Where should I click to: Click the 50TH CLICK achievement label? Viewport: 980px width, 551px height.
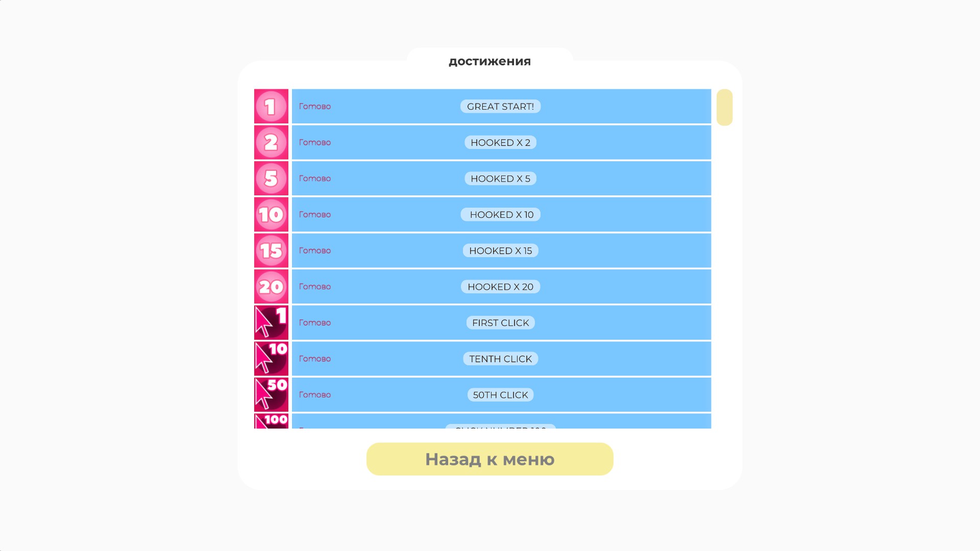(x=500, y=395)
